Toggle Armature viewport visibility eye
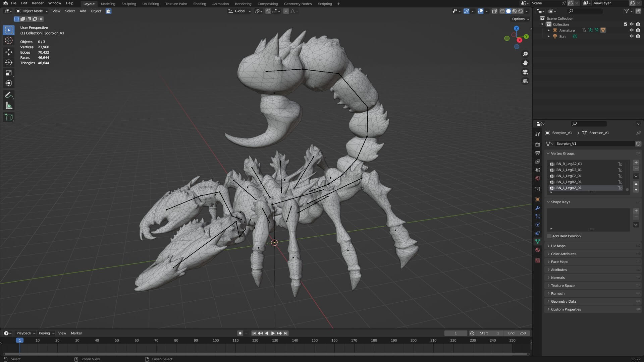 632,30
